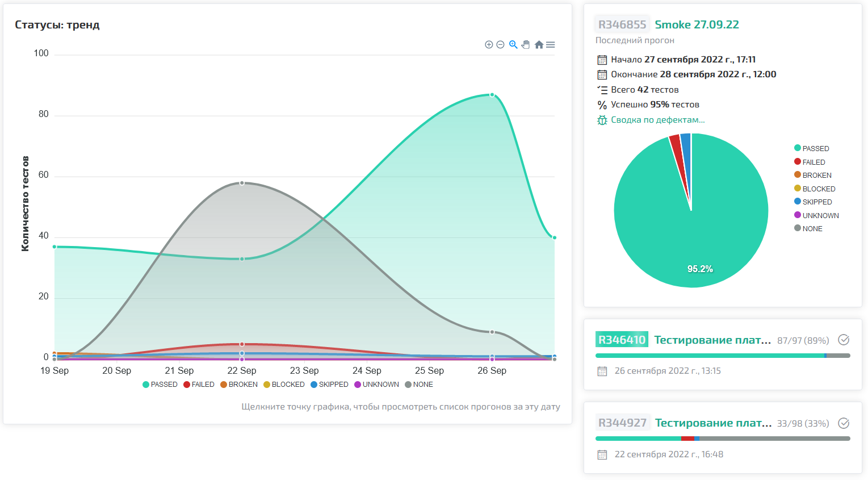
Task: Open run R344927 Тестирование плат… title
Action: click(713, 423)
